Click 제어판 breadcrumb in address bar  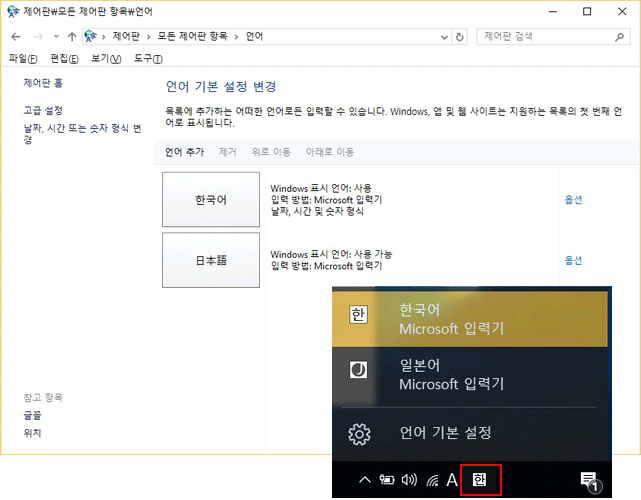[126, 37]
